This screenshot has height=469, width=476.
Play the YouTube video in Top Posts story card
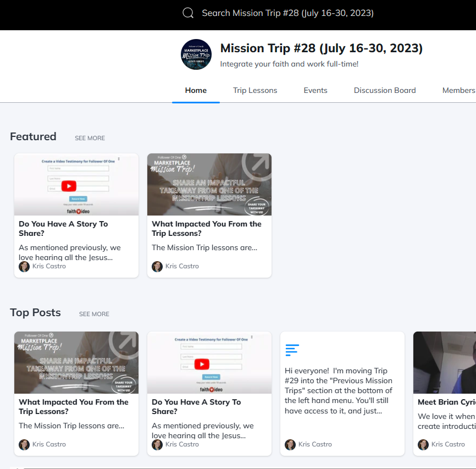(202, 364)
